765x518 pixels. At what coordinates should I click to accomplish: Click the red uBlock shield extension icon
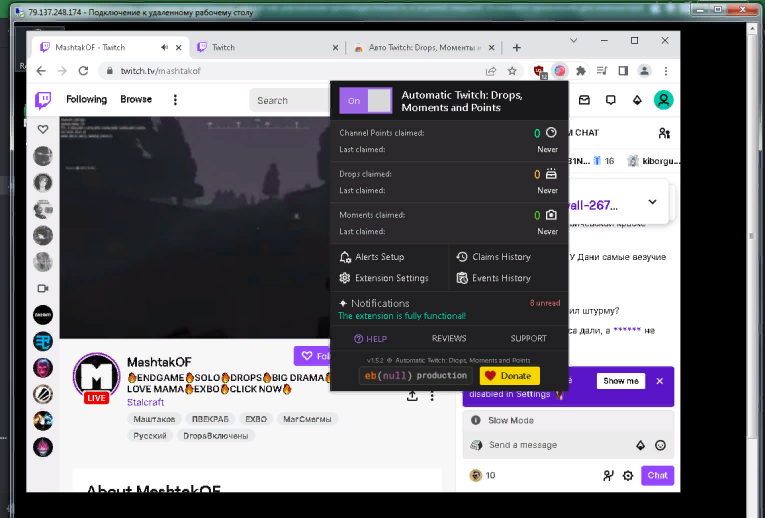[540, 71]
